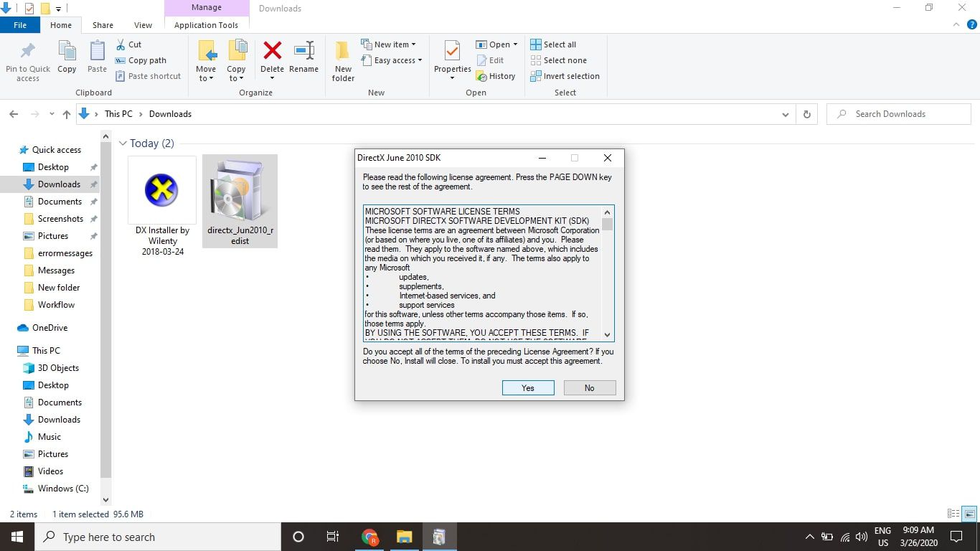This screenshot has width=980, height=551.
Task: Click the red Delete icon in ribbon
Action: tap(272, 52)
